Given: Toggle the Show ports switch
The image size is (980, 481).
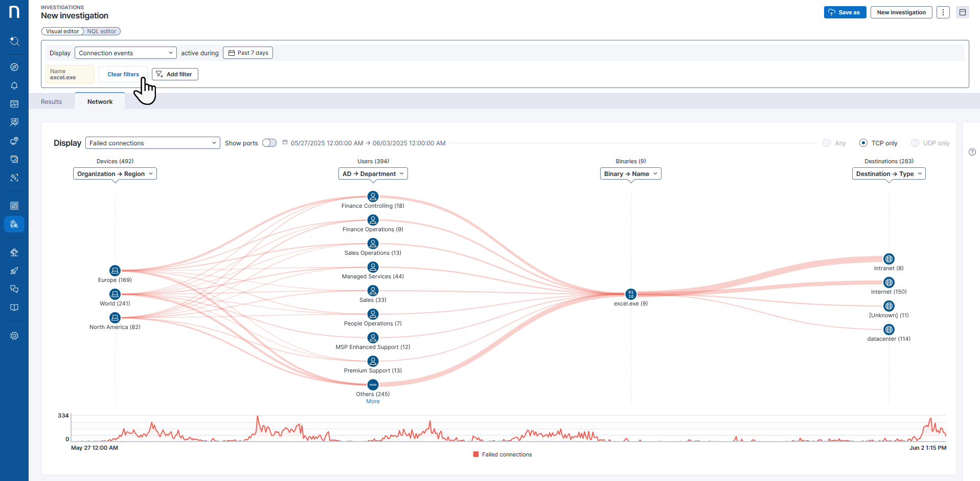Looking at the screenshot, I should [x=269, y=143].
